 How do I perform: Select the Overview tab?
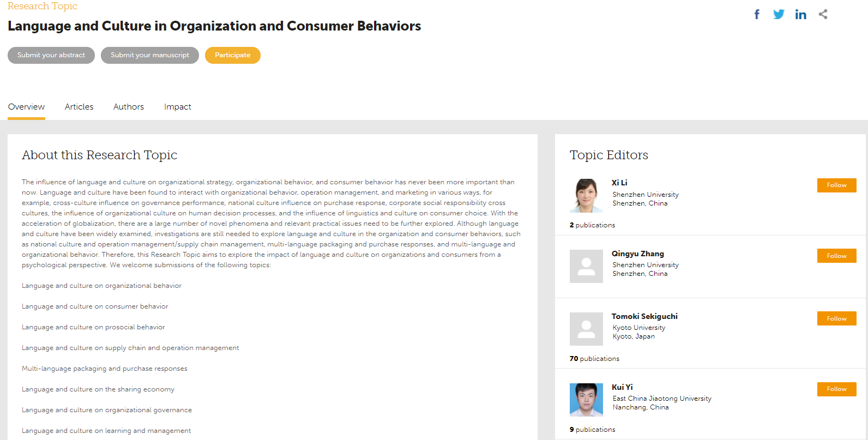tap(27, 107)
